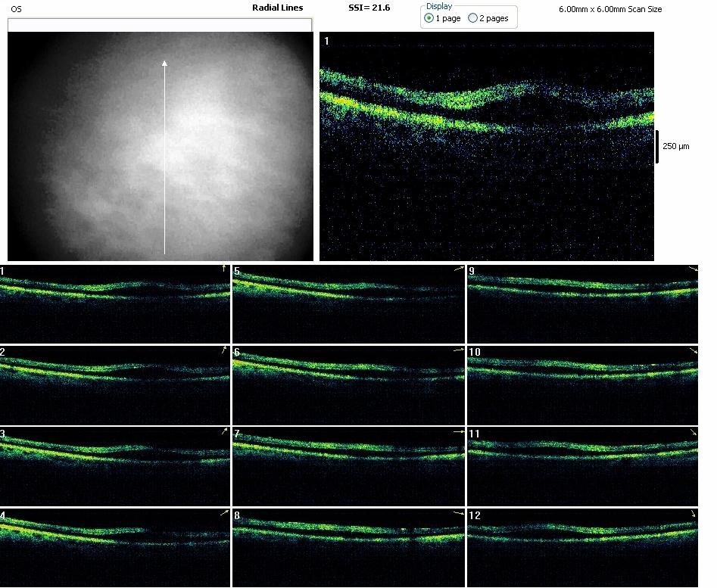717x588 pixels.
Task: Choose radial scan thumbnail number 4
Action: (114, 547)
